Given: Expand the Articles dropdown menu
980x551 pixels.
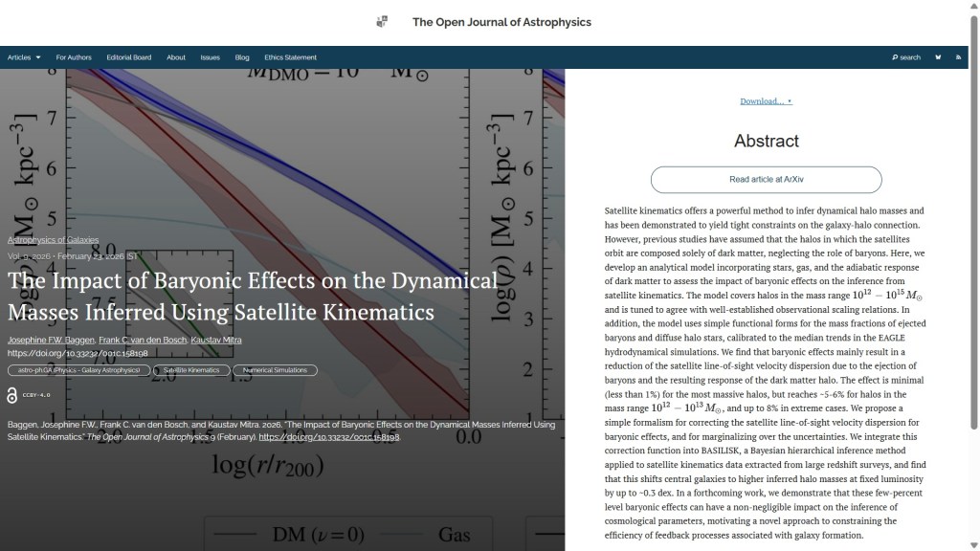Looking at the screenshot, I should coord(24,57).
